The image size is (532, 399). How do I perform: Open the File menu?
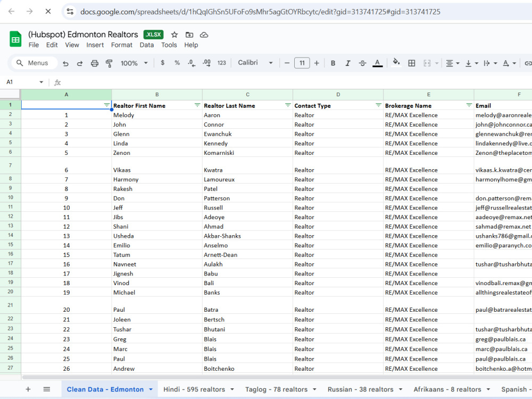(34, 45)
